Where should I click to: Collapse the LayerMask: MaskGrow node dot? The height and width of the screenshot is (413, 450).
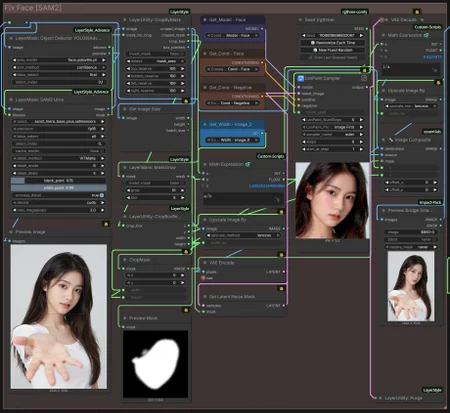click(125, 167)
